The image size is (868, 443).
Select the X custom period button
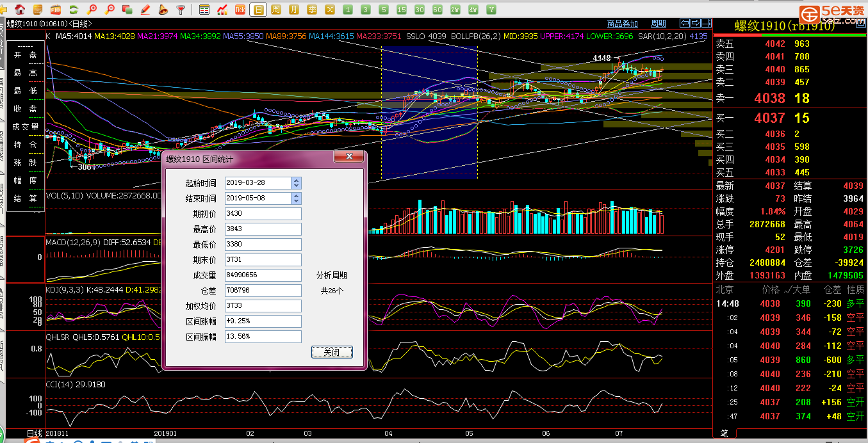pos(330,10)
